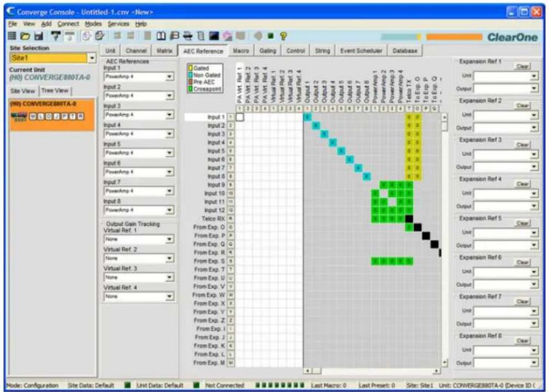Open the Expansion Ref 8 Unit dropdown

coord(534,350)
